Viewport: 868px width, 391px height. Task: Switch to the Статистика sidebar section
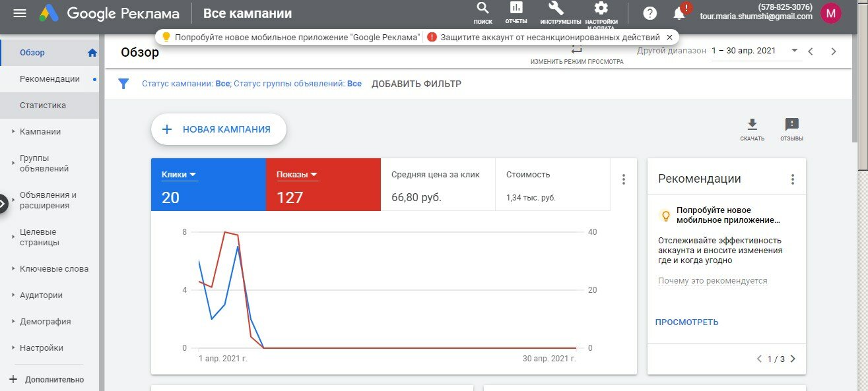41,104
